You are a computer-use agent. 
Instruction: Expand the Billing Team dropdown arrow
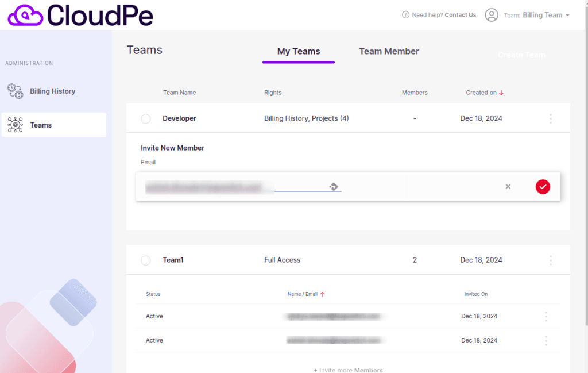(567, 15)
